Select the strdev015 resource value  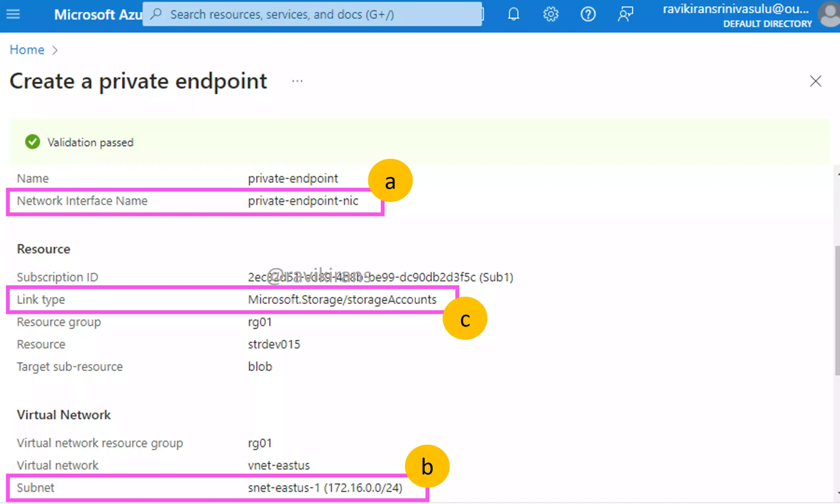click(x=274, y=344)
